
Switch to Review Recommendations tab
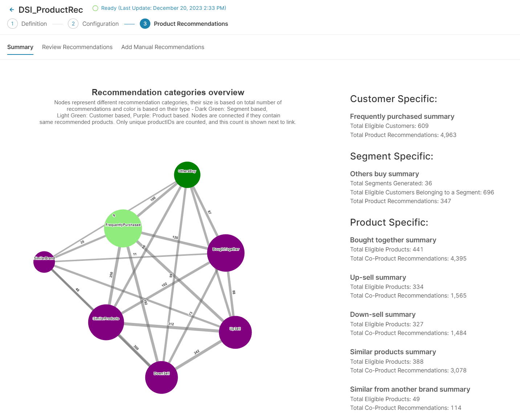(x=77, y=47)
